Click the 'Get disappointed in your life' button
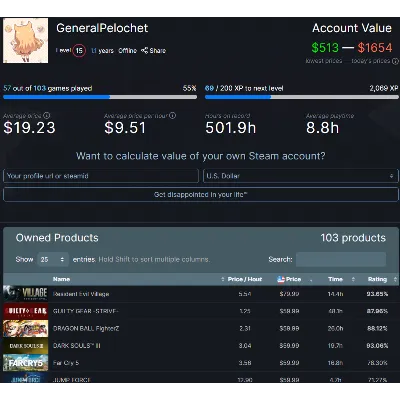Viewport: 400px width, 400px height. (x=201, y=194)
